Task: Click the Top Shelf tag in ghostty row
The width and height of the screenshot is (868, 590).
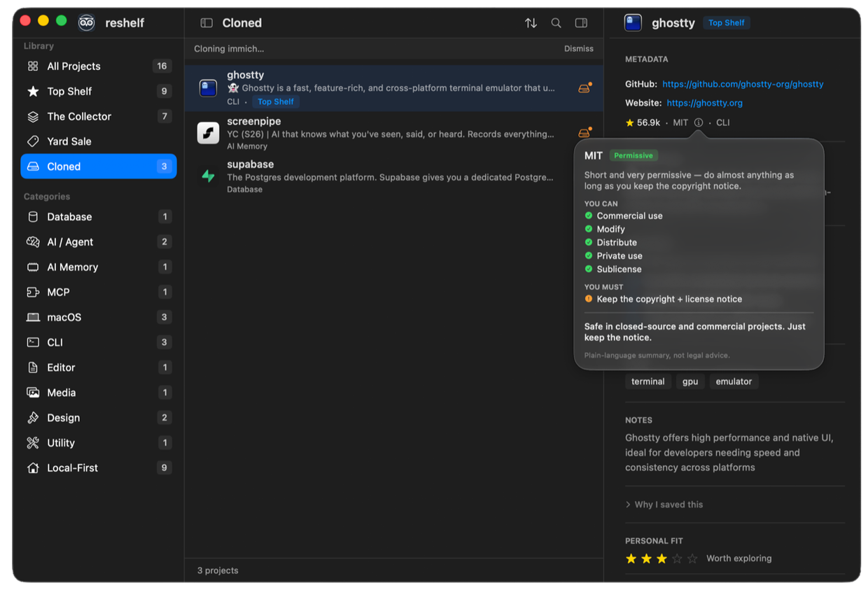Action: point(276,101)
